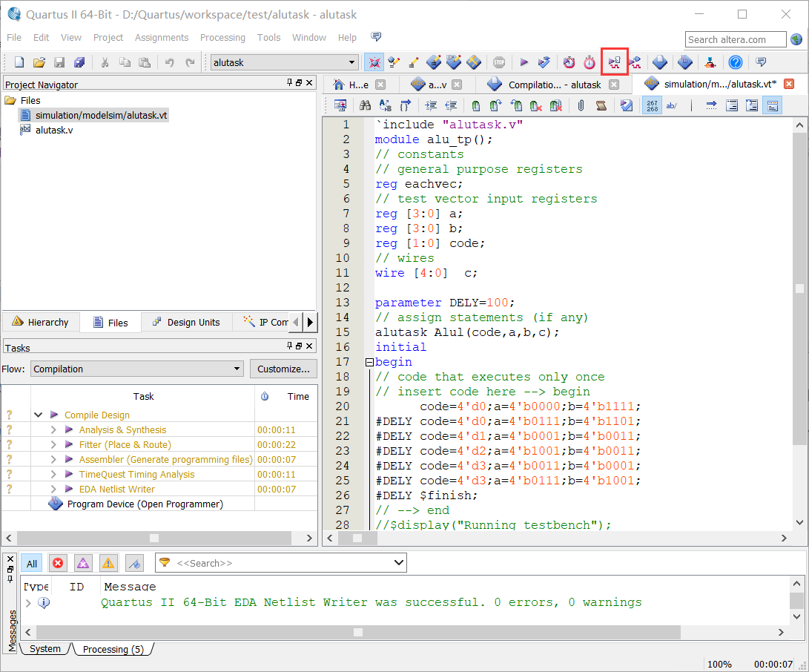
Task: Open Find with the binoculars icon
Action: pos(366,105)
